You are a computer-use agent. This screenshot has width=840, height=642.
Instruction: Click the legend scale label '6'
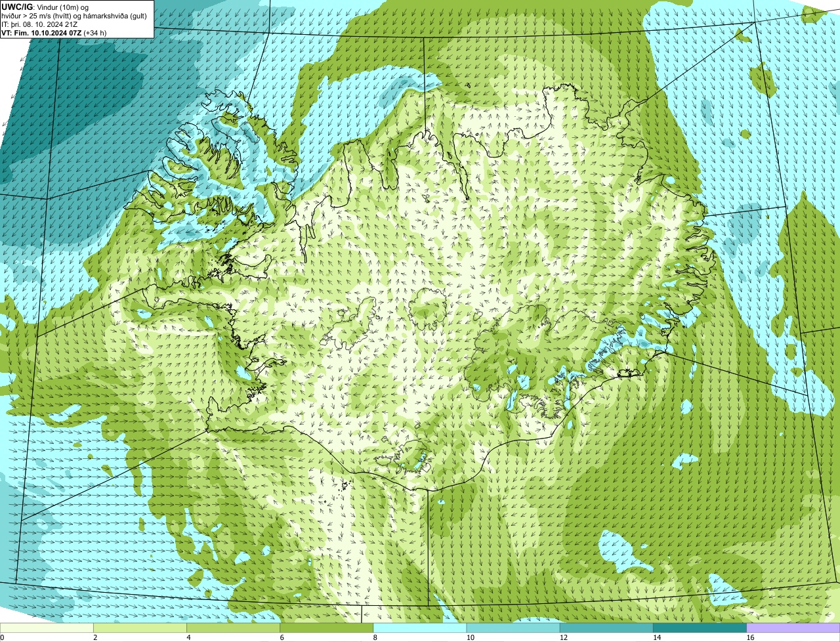click(x=282, y=637)
